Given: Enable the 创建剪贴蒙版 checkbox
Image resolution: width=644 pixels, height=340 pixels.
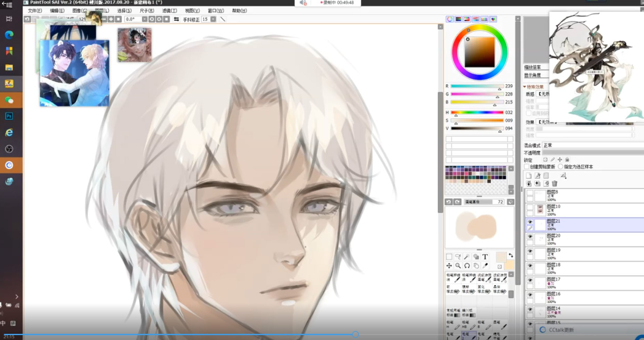Looking at the screenshot, I should coord(527,166).
